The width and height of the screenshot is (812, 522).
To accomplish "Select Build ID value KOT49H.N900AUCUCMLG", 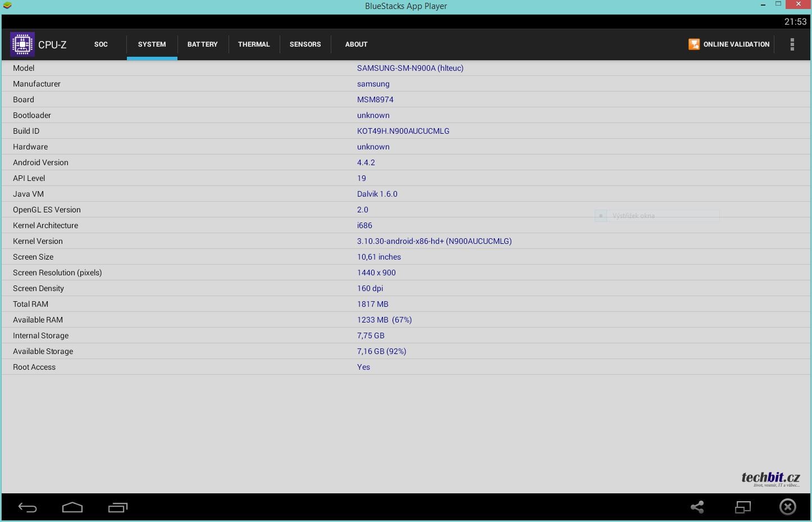I will (403, 131).
